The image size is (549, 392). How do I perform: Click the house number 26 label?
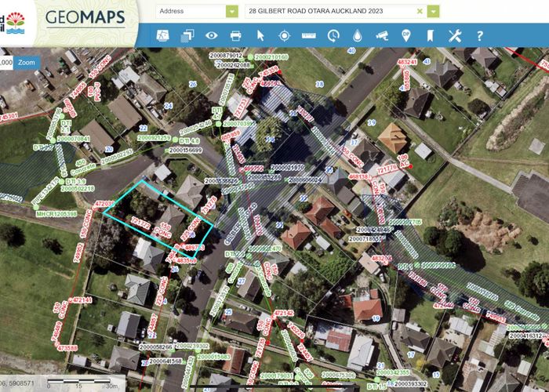pyautogui.click(x=193, y=84)
